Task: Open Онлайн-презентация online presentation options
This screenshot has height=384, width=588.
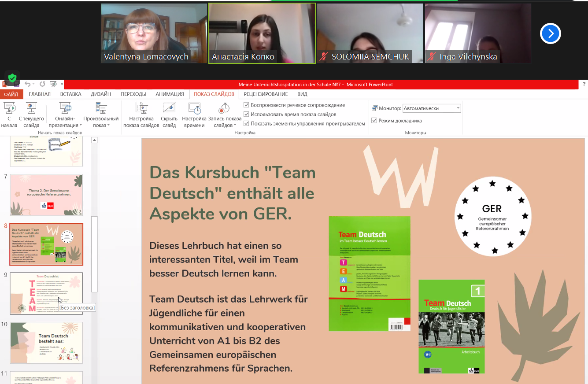Action: pos(65,114)
